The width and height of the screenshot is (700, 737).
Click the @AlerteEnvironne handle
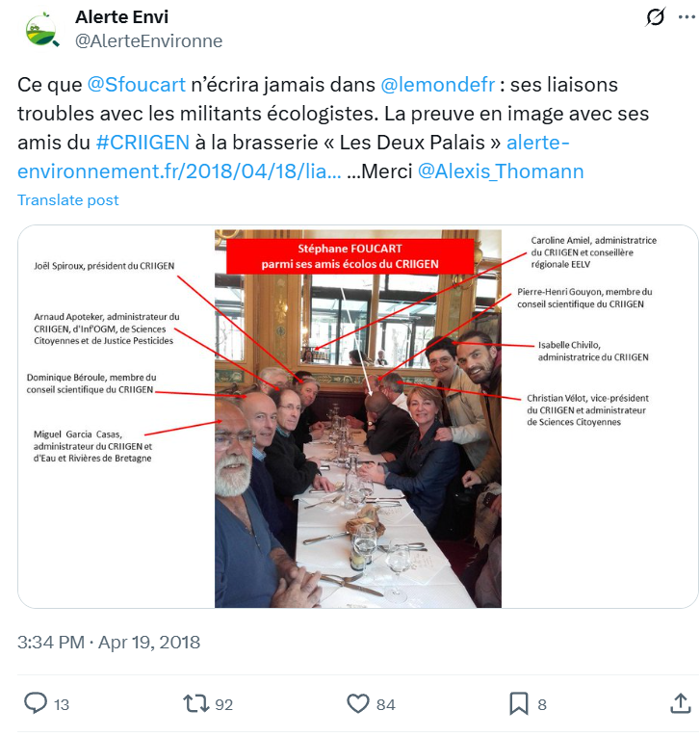149,40
